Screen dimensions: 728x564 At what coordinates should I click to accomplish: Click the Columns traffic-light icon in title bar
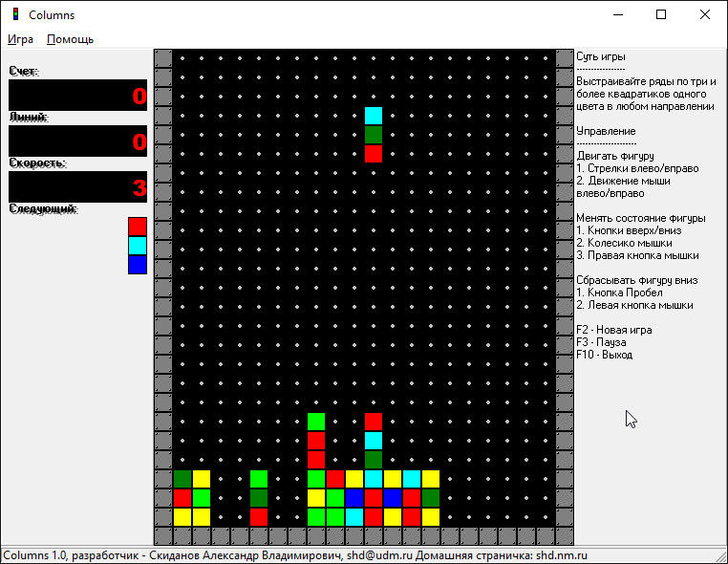tap(16, 14)
